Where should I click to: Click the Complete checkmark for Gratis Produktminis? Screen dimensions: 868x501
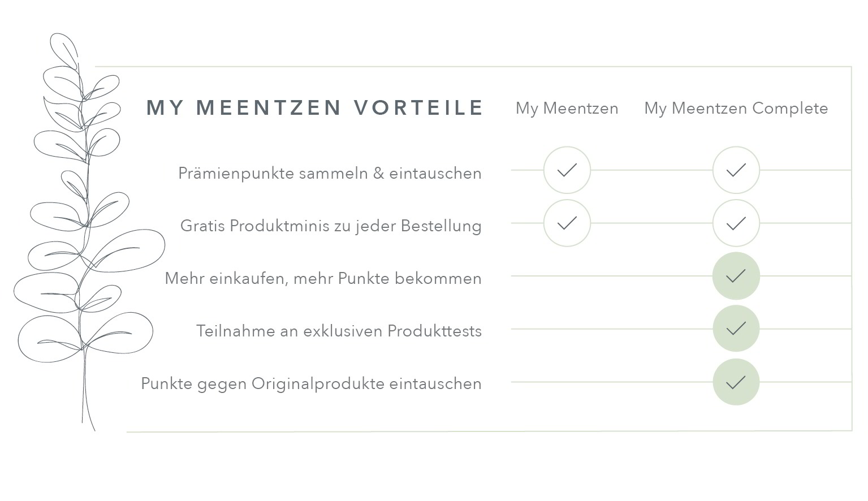(736, 223)
